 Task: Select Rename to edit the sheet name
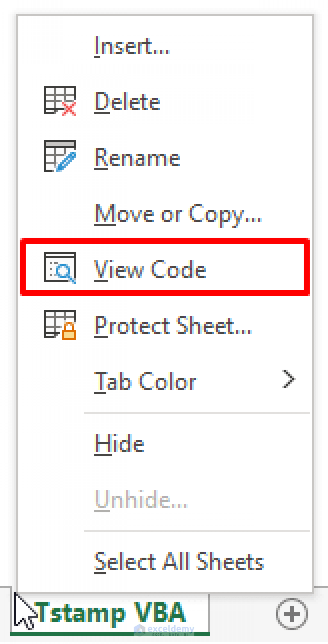[x=137, y=157]
